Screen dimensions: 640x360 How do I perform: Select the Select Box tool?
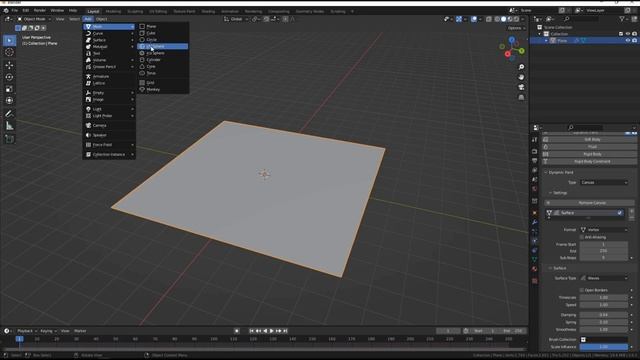(x=9, y=40)
